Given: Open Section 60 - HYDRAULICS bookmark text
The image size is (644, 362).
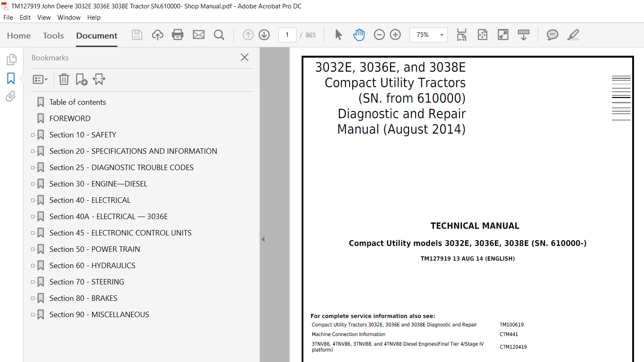Looking at the screenshot, I should coord(92,266).
